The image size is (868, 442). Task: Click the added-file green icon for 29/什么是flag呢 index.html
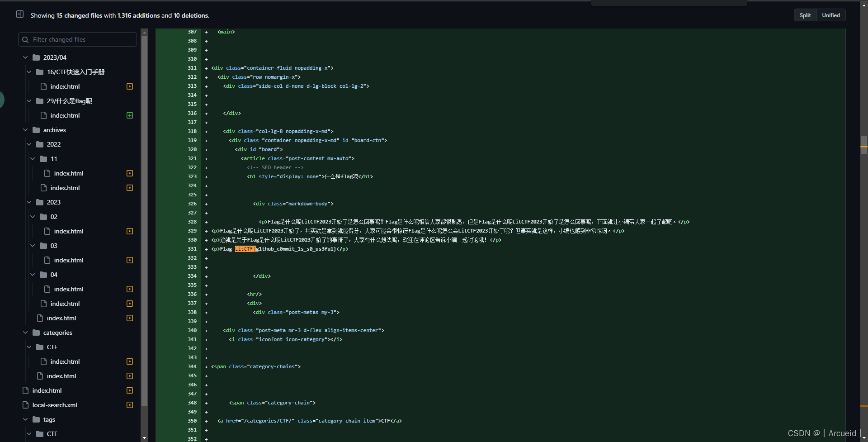click(x=130, y=115)
